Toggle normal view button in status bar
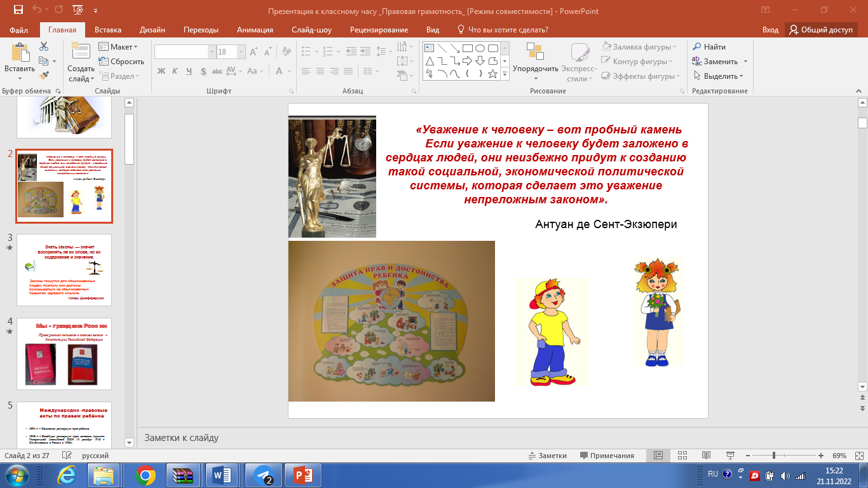Viewport: 868px width, 488px height. 658,456
